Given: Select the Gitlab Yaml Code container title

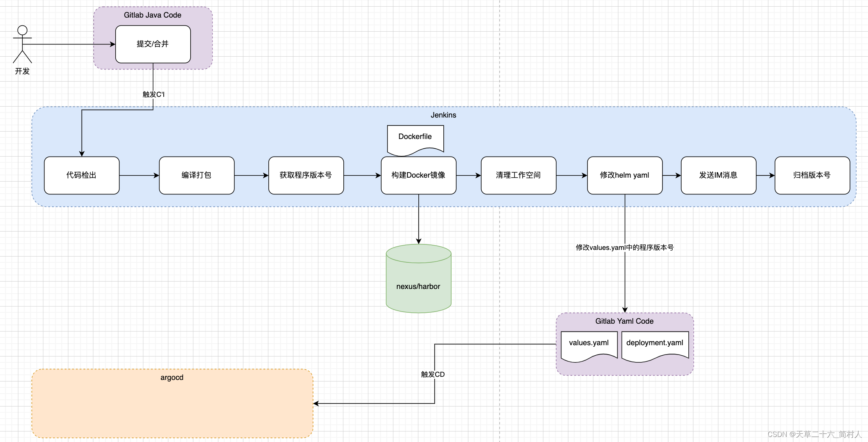Looking at the screenshot, I should pos(624,321).
